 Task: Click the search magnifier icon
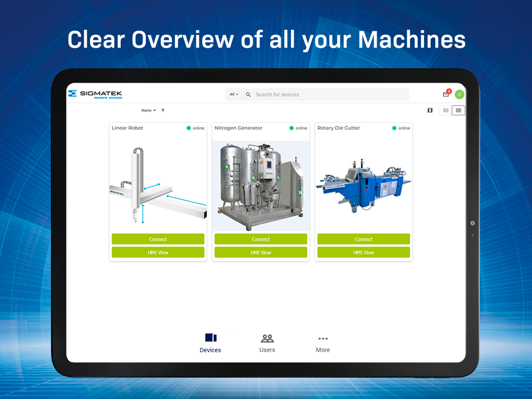point(248,95)
